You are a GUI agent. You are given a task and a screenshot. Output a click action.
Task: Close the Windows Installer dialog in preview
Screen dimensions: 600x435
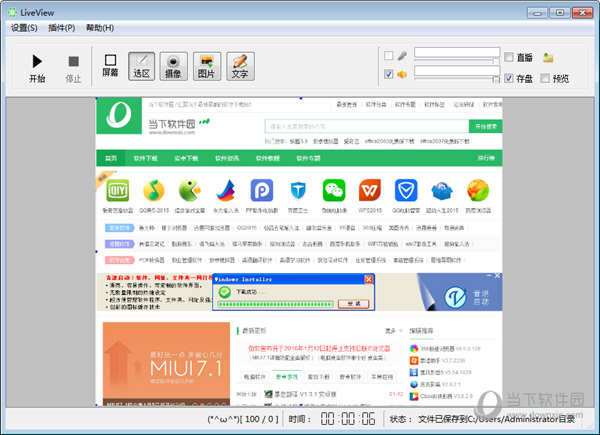point(368,279)
